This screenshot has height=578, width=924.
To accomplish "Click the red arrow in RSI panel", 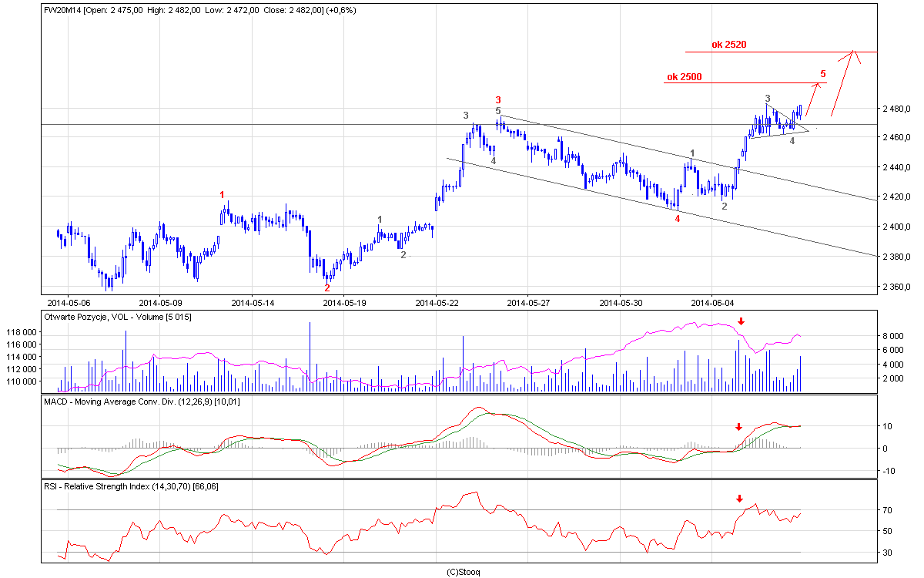I will [740, 499].
